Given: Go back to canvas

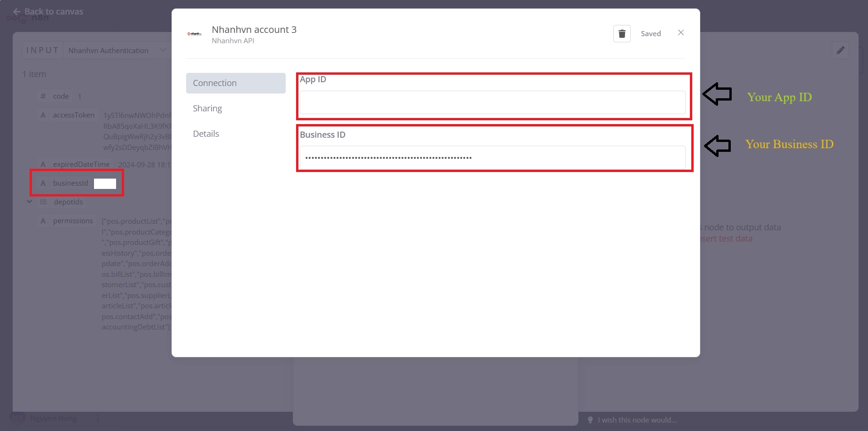Looking at the screenshot, I should [x=48, y=11].
